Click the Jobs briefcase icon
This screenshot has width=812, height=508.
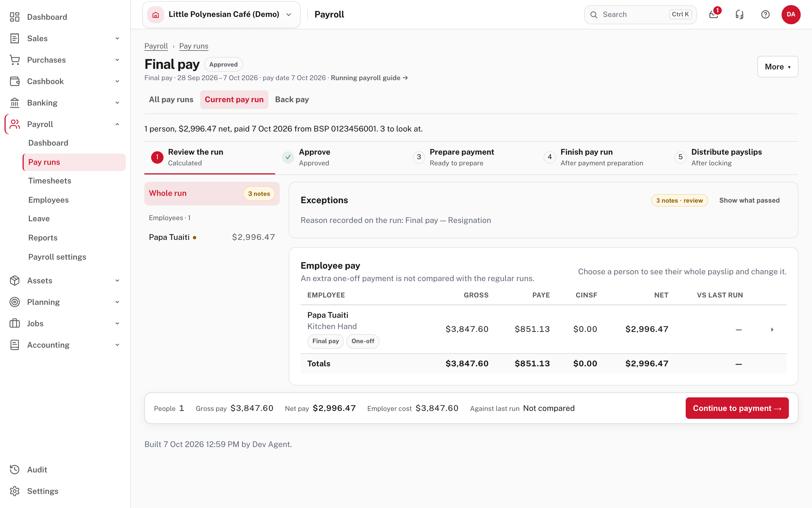(14, 323)
